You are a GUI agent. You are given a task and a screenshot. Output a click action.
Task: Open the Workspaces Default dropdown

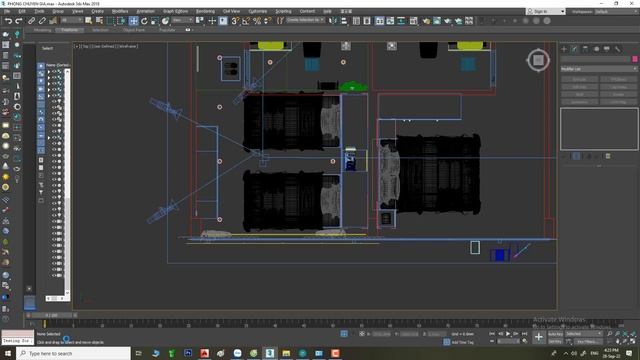point(618,11)
